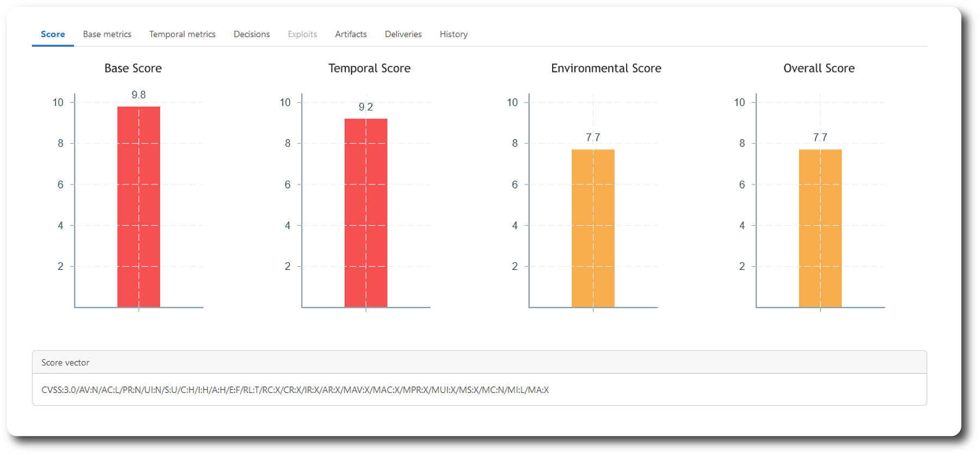View the History tab
Screen dimensions: 980x455
tap(454, 34)
